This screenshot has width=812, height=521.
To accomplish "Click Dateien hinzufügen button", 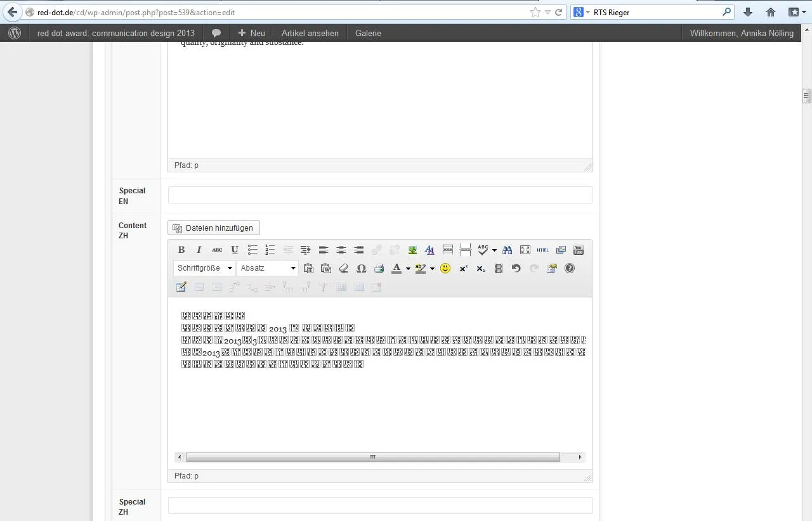I will point(214,228).
